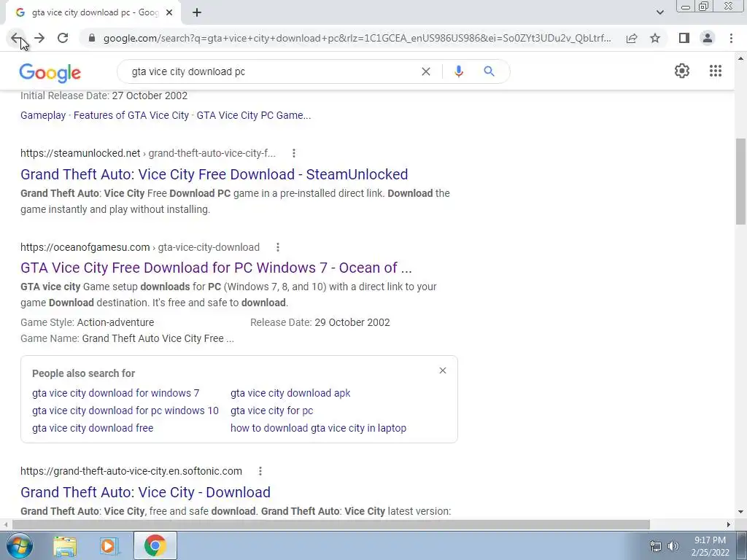Click the address bar URL
747x560 pixels.
[x=357, y=38]
